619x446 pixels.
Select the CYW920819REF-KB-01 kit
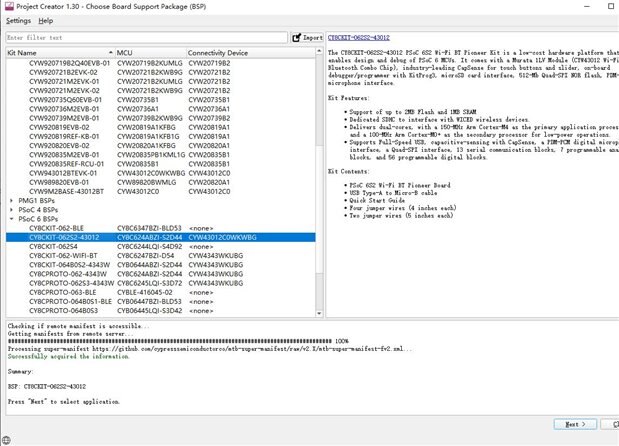tap(64, 137)
